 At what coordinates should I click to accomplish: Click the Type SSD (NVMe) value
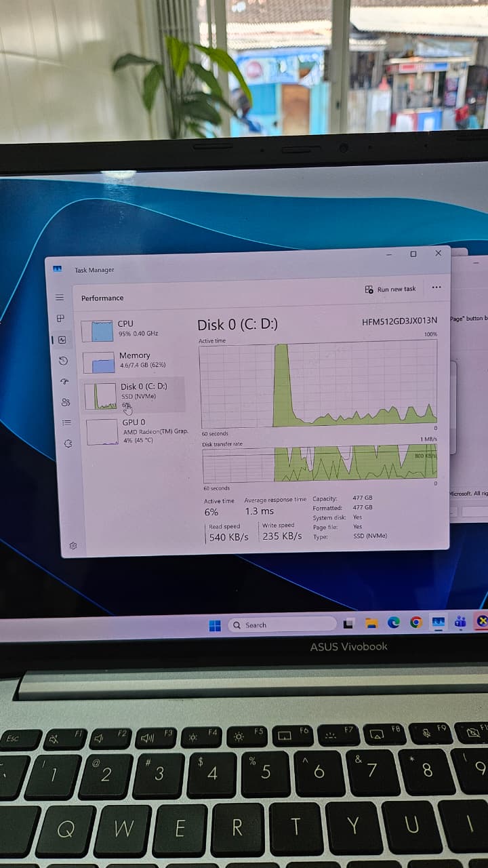coord(370,536)
